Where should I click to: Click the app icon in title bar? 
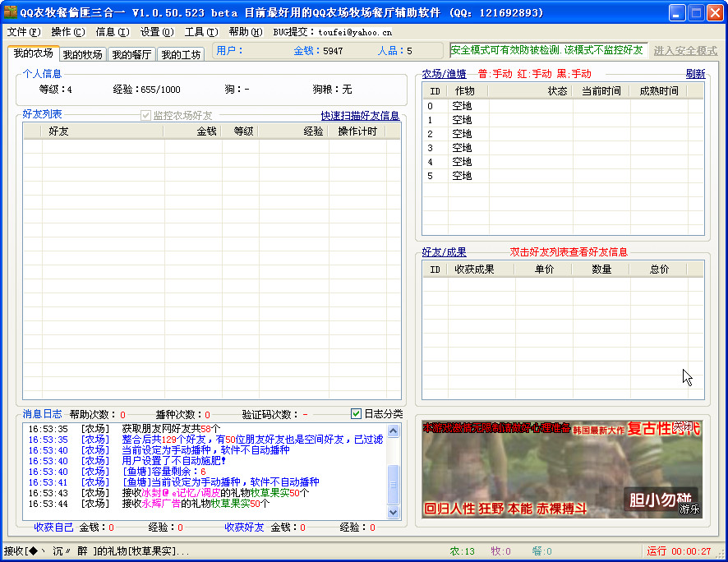[x=10, y=12]
